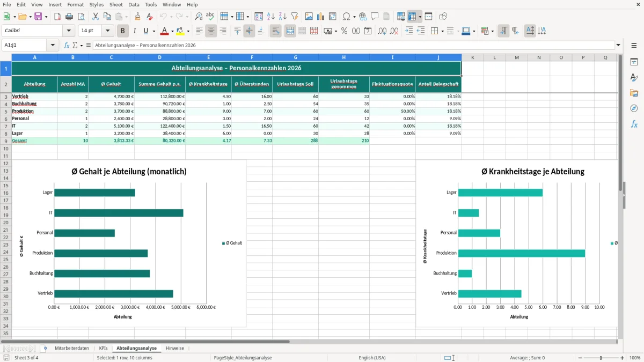Insert an image via toolbar icon

point(309,17)
